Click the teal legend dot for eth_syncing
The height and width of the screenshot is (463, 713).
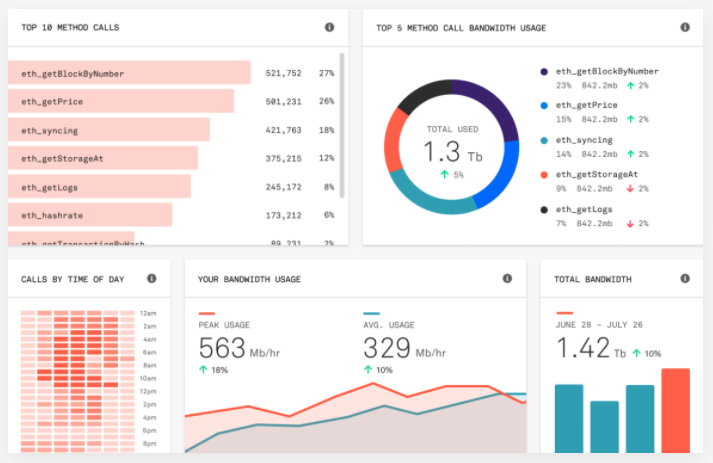544,140
